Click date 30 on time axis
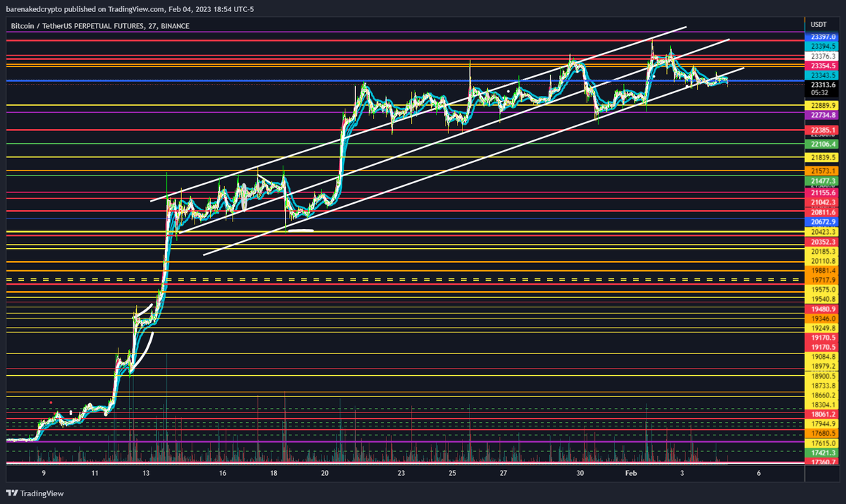The height and width of the screenshot is (504, 846). pos(580,474)
